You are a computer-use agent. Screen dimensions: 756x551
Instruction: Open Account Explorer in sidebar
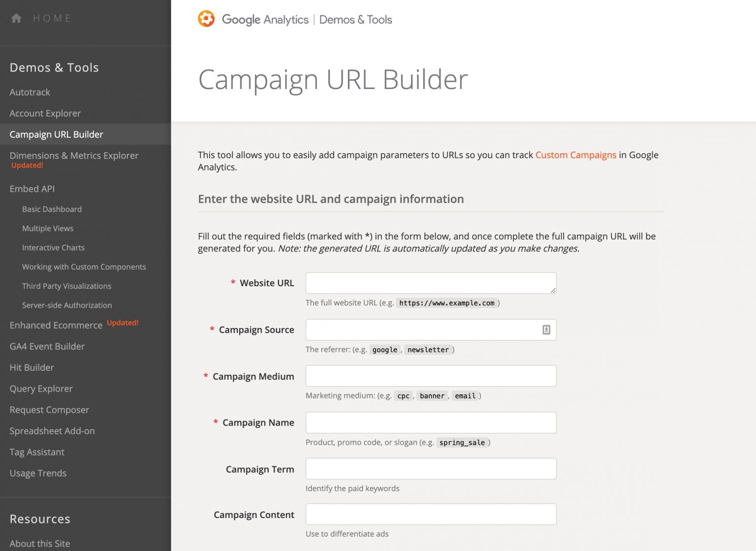click(45, 114)
